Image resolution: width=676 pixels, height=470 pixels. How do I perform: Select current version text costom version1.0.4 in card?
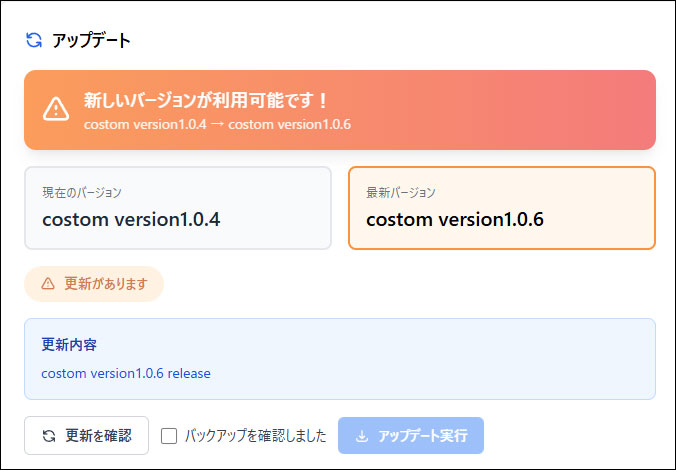pos(131,219)
